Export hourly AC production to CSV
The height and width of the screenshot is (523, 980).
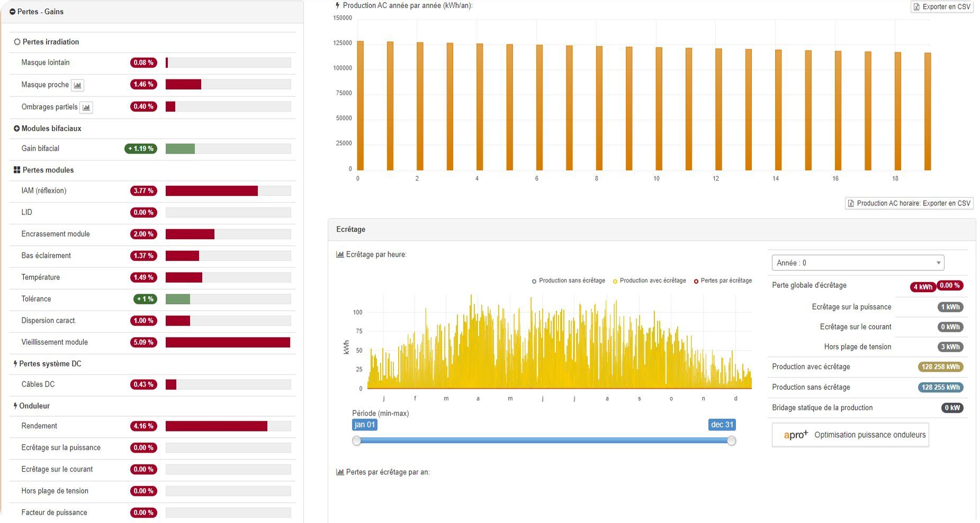[909, 203]
